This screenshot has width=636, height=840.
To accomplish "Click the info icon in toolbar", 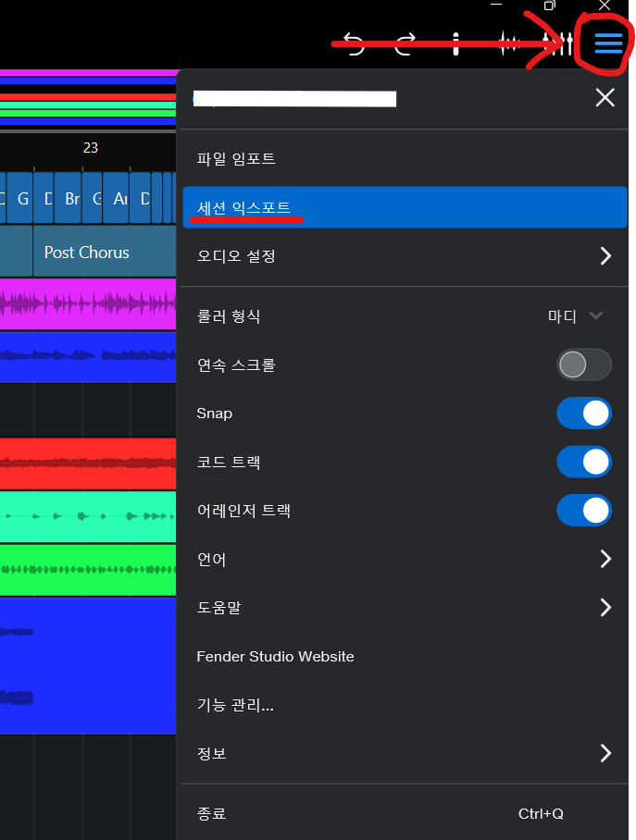I will click(455, 43).
